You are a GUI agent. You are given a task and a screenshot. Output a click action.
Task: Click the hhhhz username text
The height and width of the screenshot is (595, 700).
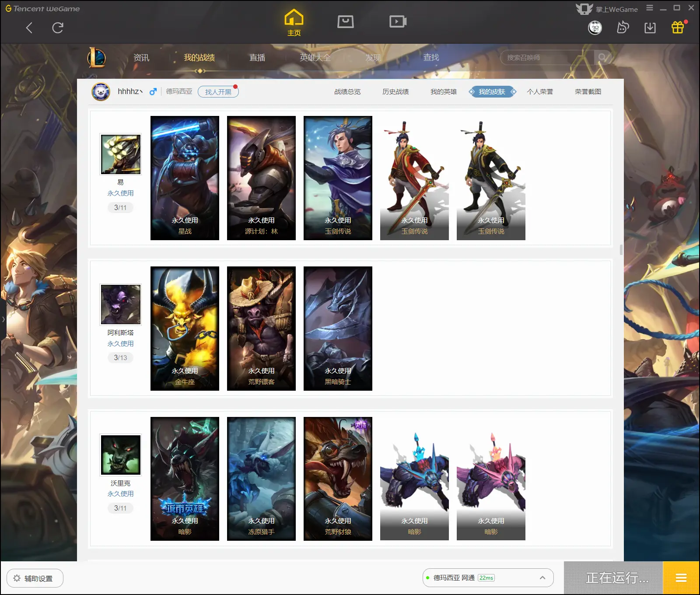[x=130, y=91]
